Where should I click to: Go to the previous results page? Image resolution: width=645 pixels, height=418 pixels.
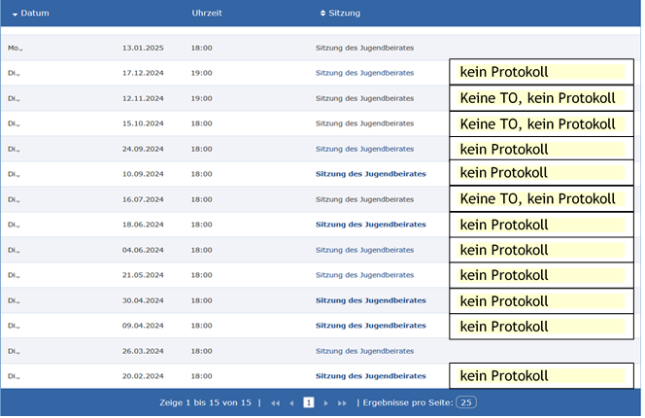tap(292, 402)
